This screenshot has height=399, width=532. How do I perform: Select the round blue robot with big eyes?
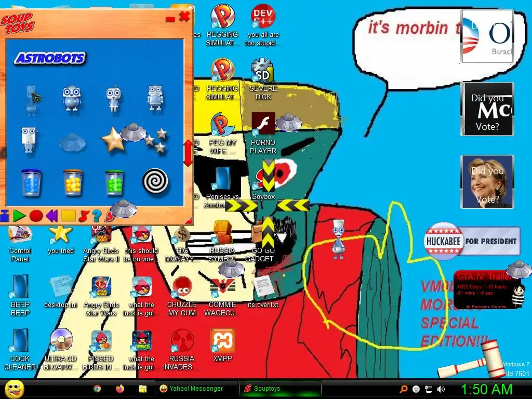click(72, 98)
